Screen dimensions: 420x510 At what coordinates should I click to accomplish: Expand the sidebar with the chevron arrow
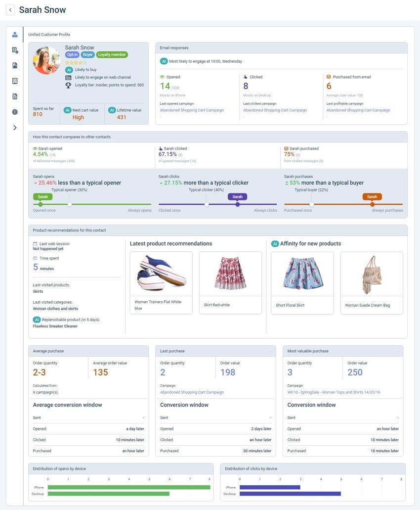tap(15, 128)
